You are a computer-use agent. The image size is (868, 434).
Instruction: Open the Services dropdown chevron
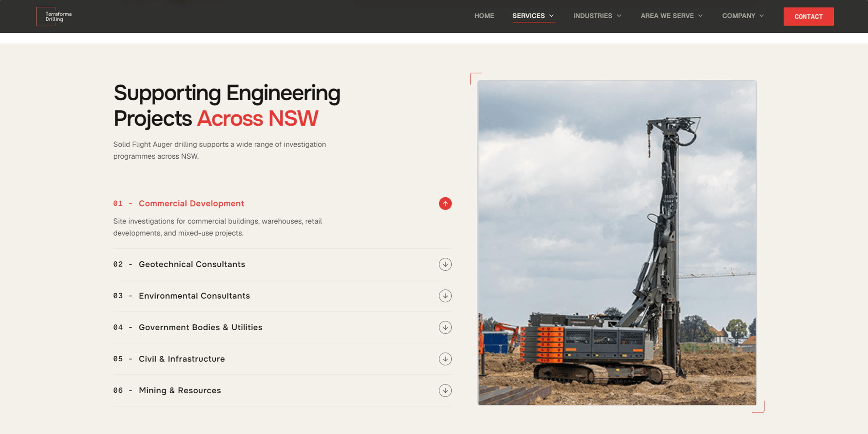click(x=552, y=16)
